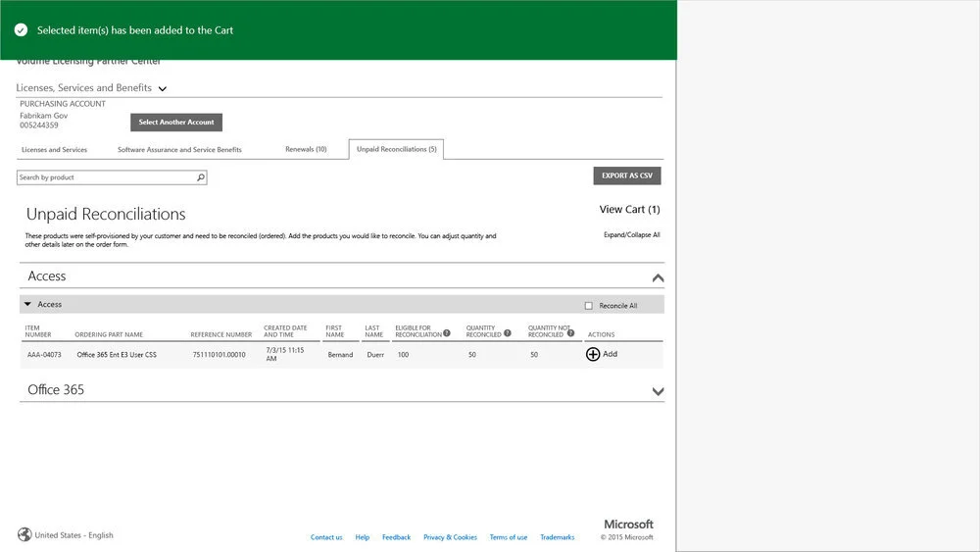Open the Licenses, Services and Benefits dropdown
980x552 pixels.
pos(163,89)
